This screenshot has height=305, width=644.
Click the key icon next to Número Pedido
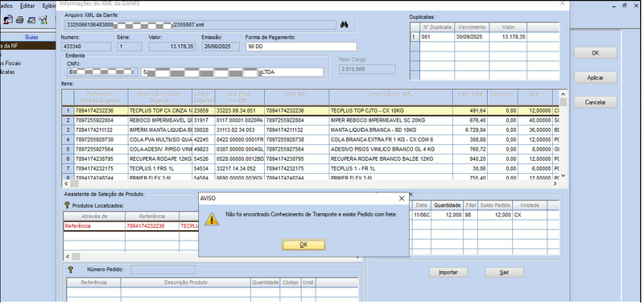[x=70, y=270]
